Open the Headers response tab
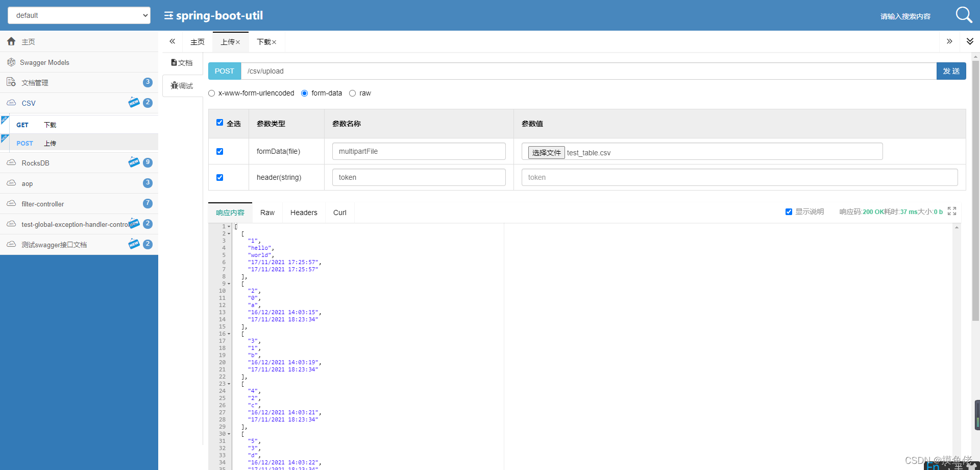The width and height of the screenshot is (980, 470). (x=304, y=213)
